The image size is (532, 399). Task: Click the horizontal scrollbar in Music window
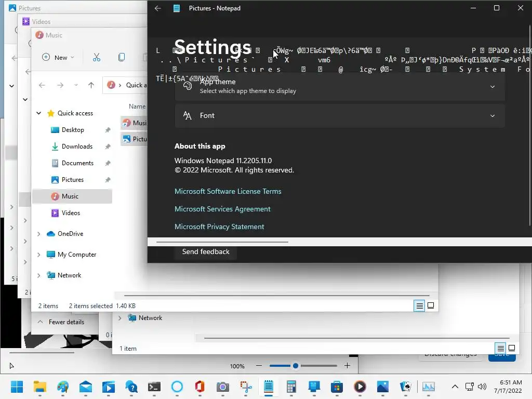[277, 296]
